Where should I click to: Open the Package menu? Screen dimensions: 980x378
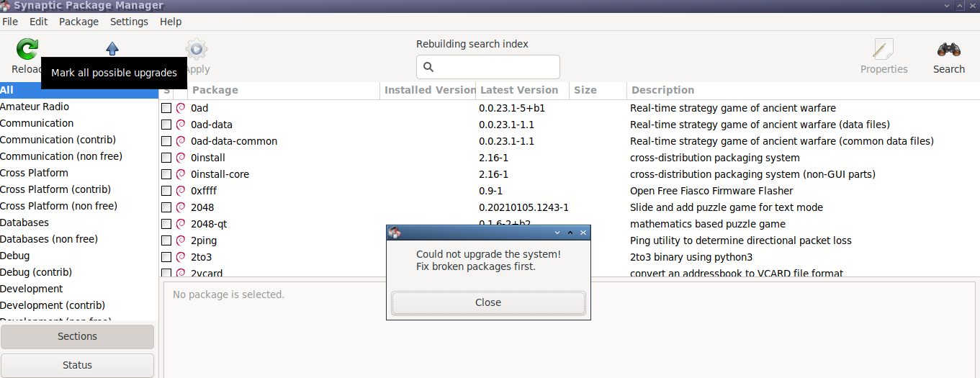pos(78,22)
